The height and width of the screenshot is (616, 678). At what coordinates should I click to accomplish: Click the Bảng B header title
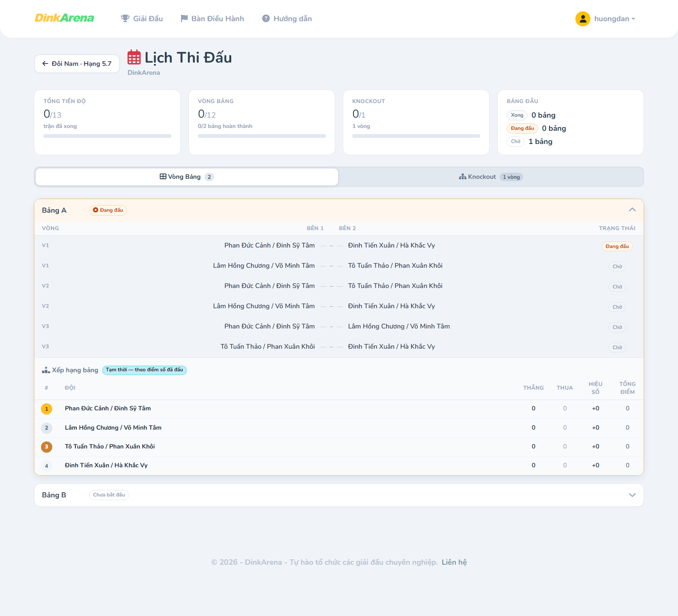[x=54, y=495]
